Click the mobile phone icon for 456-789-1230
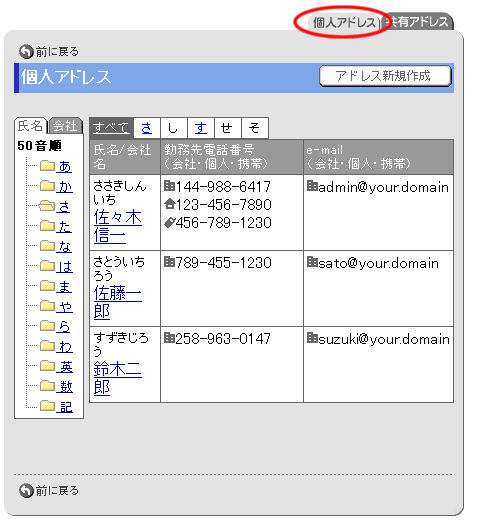This screenshot has width=477, height=520. click(170, 222)
